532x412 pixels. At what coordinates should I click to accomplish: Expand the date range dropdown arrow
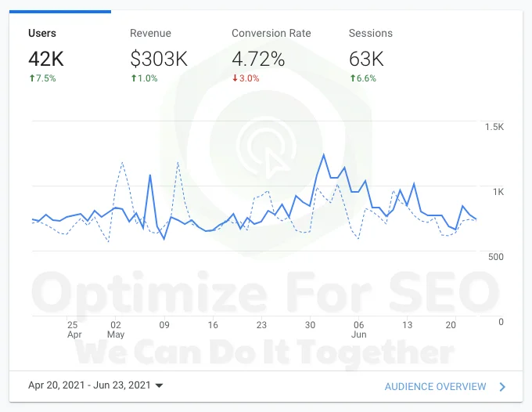pyautogui.click(x=159, y=385)
